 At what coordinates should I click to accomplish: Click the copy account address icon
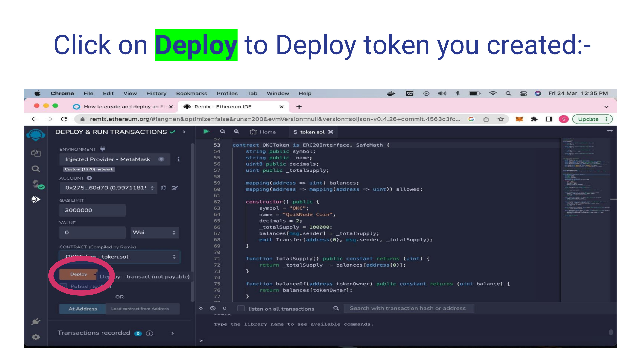coord(164,188)
